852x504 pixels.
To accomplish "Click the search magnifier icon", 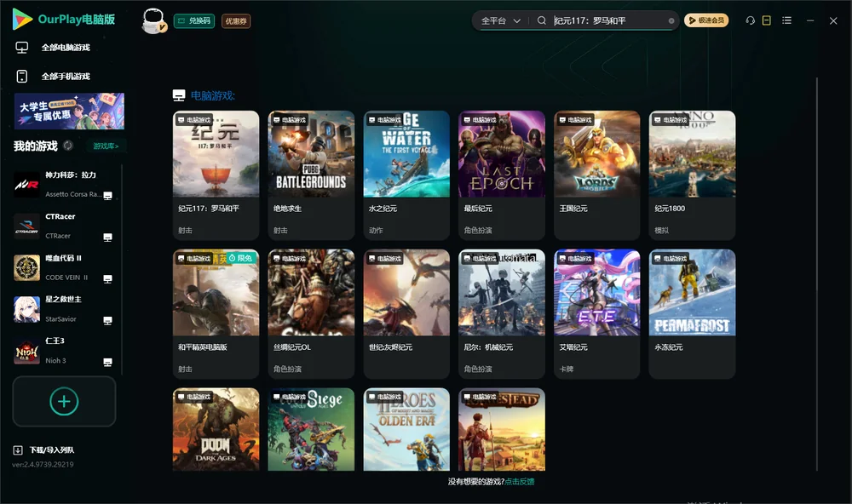I will click(541, 20).
